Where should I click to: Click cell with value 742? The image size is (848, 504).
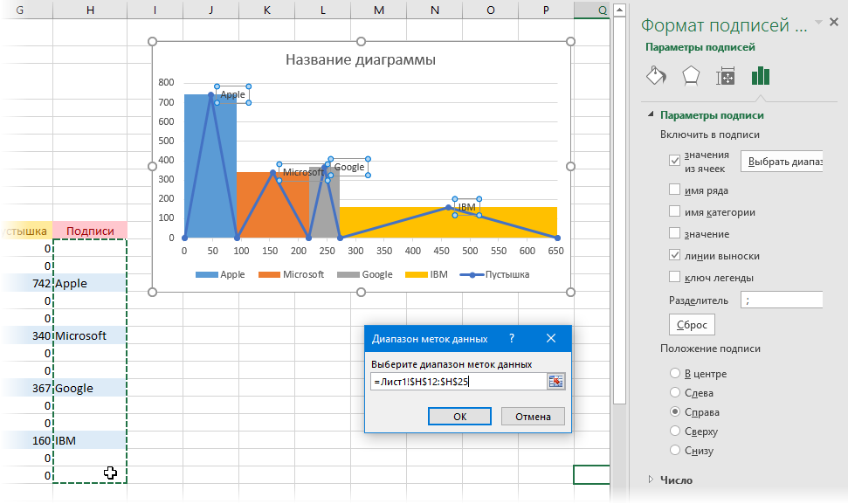point(28,283)
